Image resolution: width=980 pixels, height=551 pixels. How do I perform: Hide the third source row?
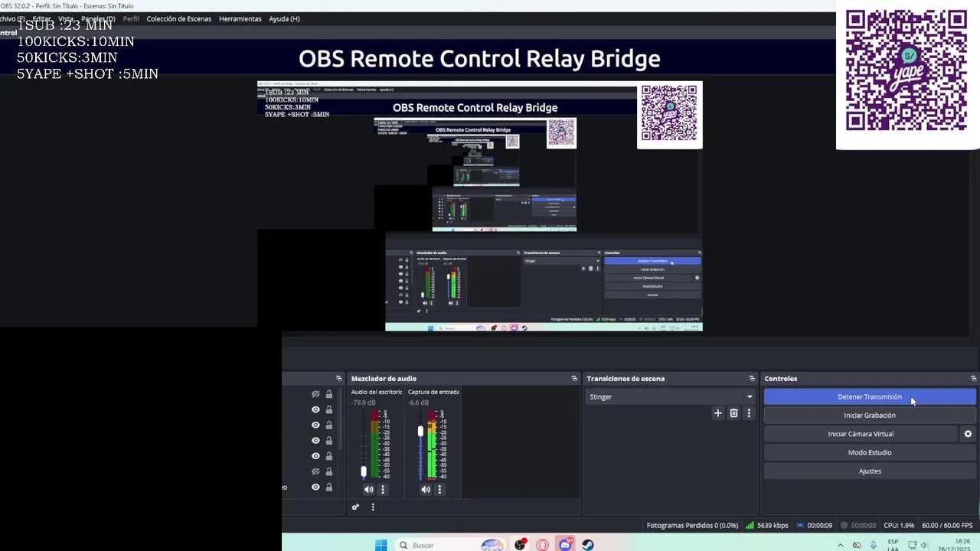point(315,425)
